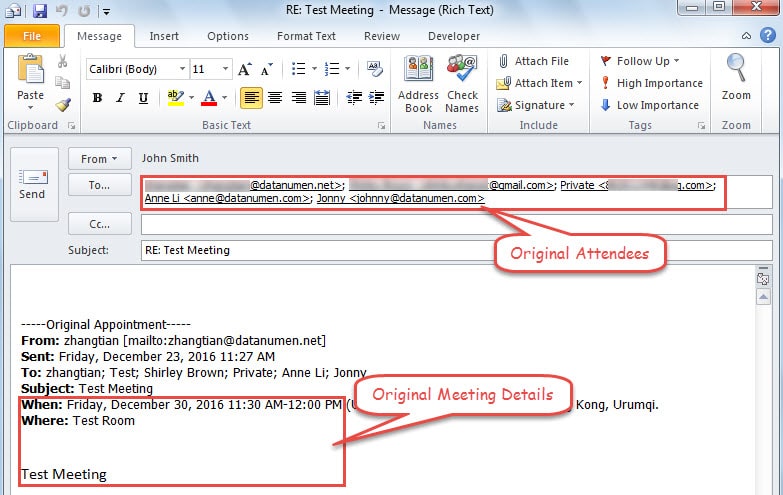Click the Cc... button

pos(99,224)
